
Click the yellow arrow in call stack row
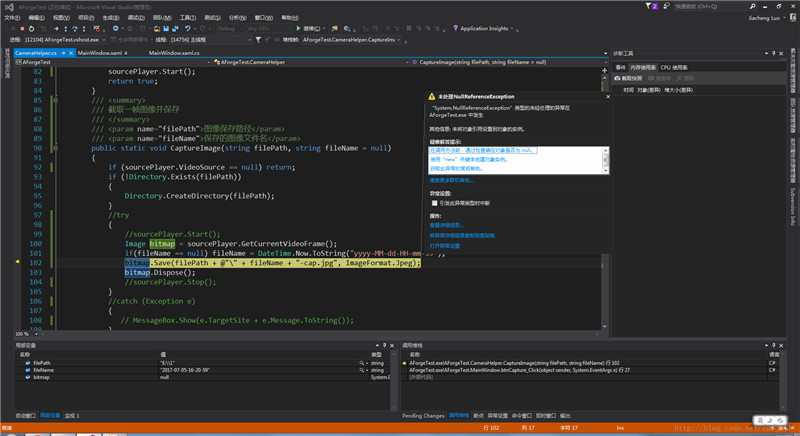point(406,361)
